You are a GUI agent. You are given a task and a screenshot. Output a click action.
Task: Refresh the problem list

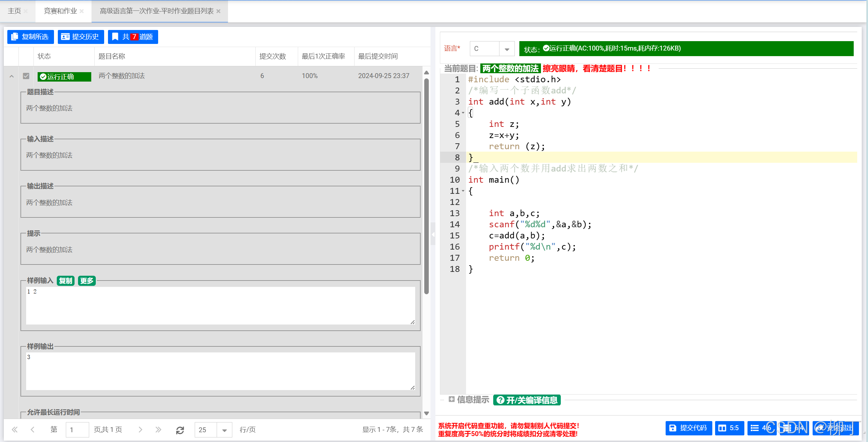click(180, 430)
